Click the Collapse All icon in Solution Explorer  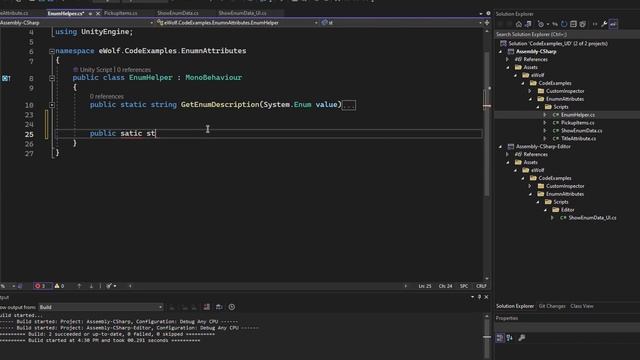click(x=573, y=24)
